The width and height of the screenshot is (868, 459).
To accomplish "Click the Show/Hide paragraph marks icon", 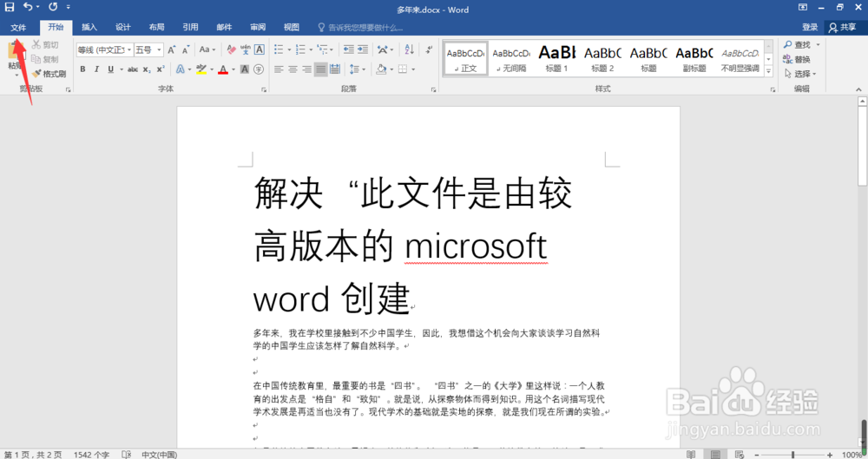I will [x=429, y=49].
